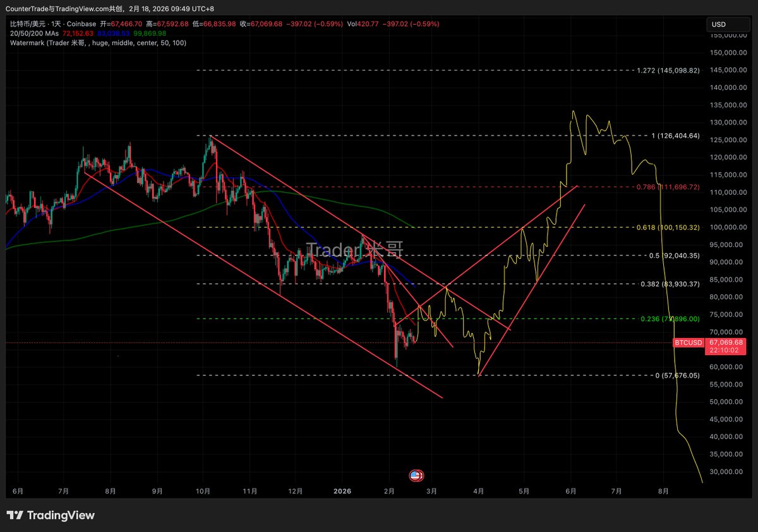This screenshot has height=532, width=758.
Task: Click the 比特币/美元 symbol title in legend
Action: click(28, 23)
